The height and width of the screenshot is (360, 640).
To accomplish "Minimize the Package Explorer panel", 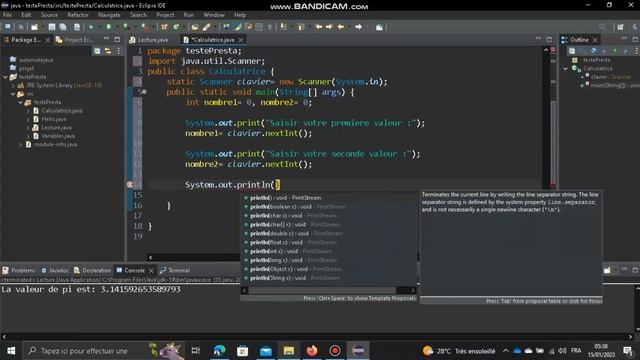I will coord(107,39).
